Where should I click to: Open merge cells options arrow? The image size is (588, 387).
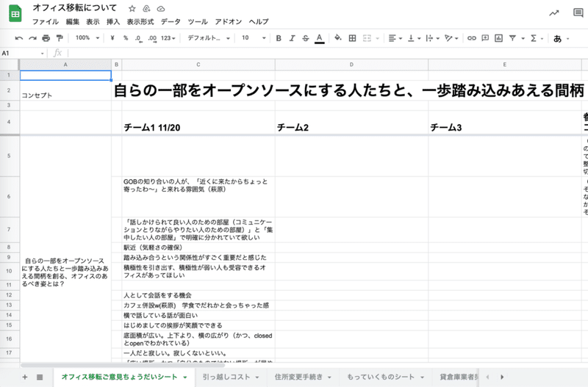pyautogui.click(x=378, y=39)
